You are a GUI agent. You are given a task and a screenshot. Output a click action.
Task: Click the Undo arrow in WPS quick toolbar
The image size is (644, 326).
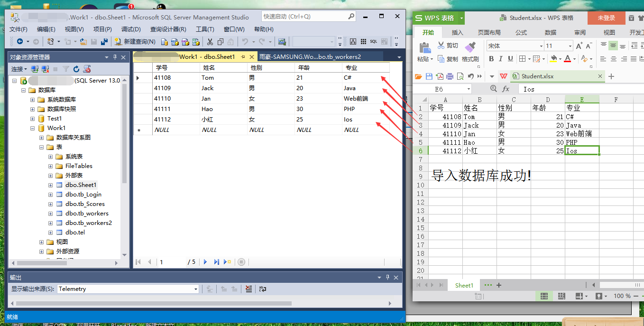[471, 76]
